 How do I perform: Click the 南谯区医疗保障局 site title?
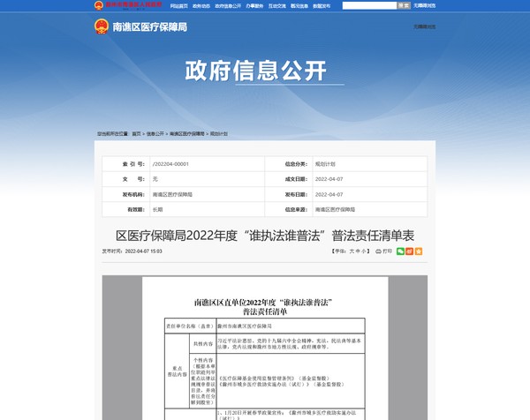150,27
